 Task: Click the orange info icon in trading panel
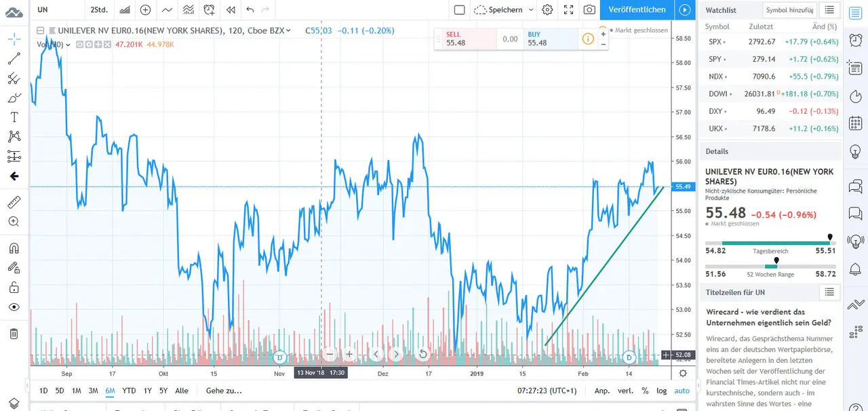(x=588, y=39)
